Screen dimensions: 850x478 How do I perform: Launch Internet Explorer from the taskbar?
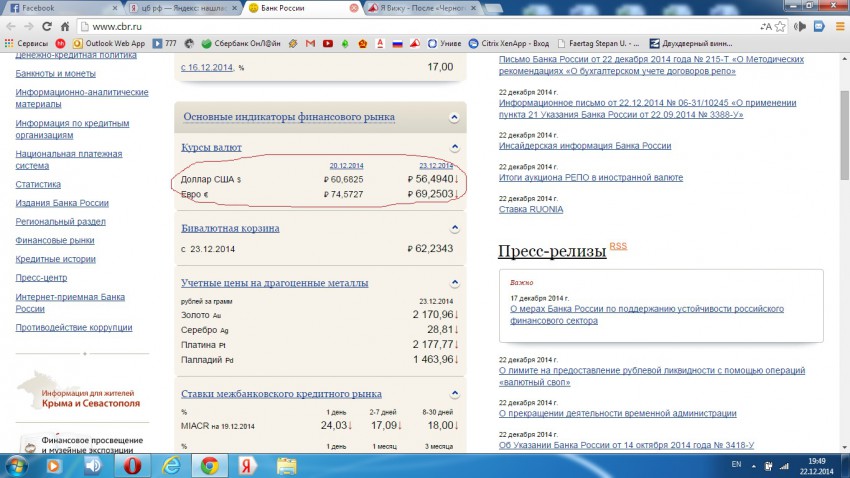171,465
